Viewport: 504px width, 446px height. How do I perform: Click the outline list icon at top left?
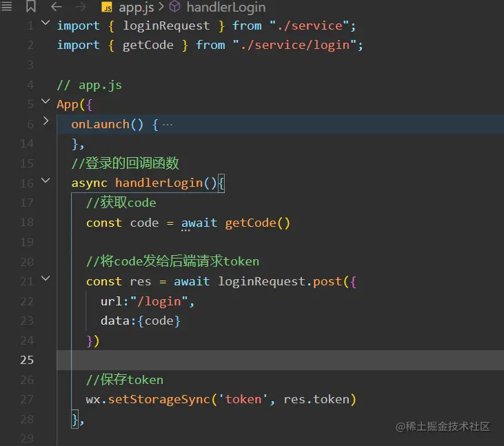[x=6, y=6]
